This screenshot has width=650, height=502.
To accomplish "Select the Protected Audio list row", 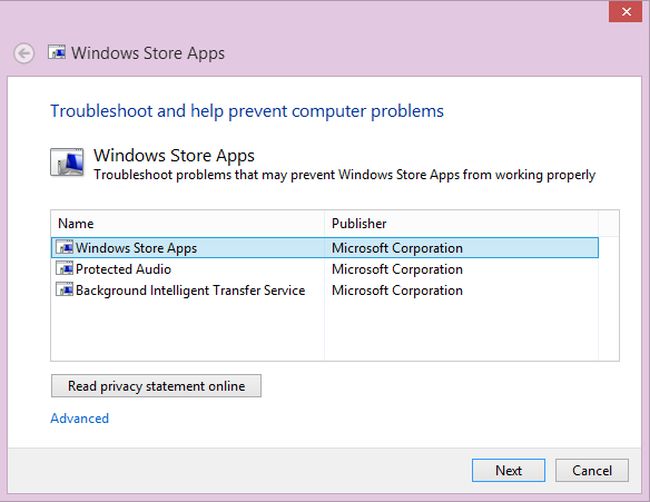I will click(x=325, y=269).
